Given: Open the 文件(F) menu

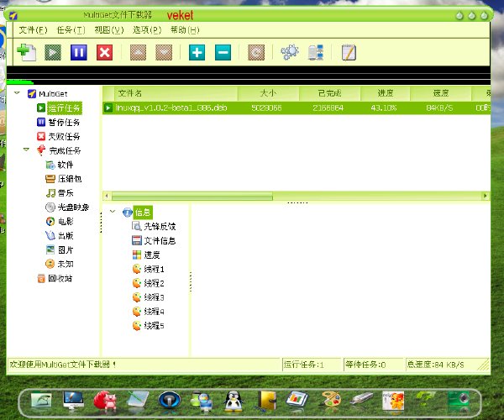Looking at the screenshot, I should 33,30.
